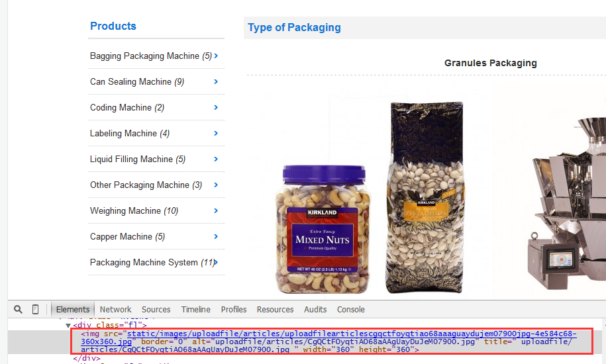606x364 pixels.
Task: Open Capper Machine category link
Action: click(x=128, y=237)
